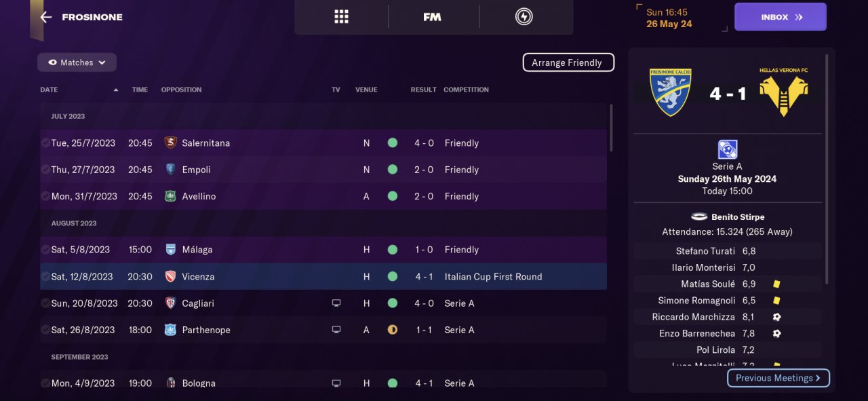This screenshot has height=401, width=868.
Task: Click the Serie A competition logo
Action: (x=727, y=149)
